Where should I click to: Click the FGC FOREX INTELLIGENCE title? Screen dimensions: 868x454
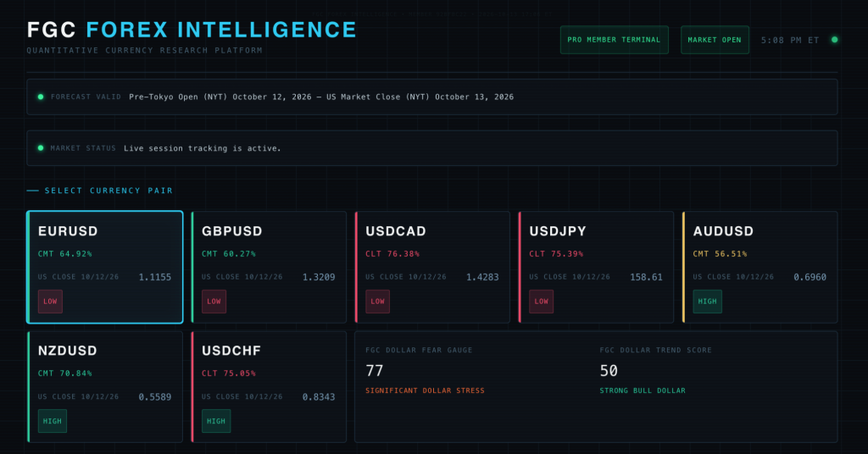coord(192,30)
